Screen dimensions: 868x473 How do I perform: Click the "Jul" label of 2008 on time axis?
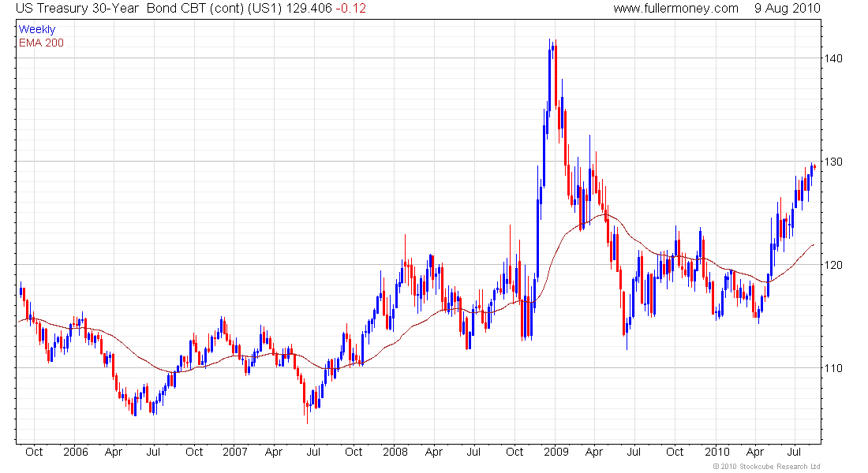pyautogui.click(x=473, y=452)
